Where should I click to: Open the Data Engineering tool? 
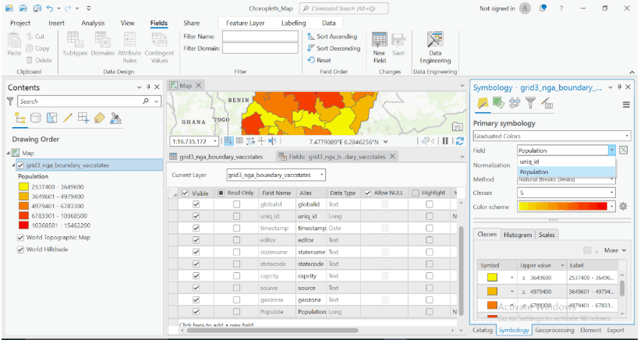click(x=435, y=47)
